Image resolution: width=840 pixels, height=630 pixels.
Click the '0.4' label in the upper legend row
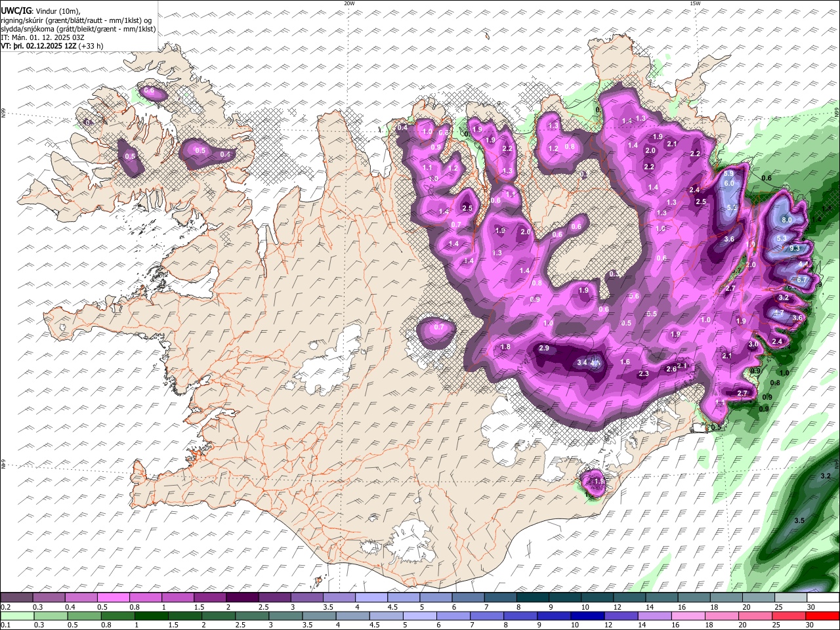click(x=70, y=607)
